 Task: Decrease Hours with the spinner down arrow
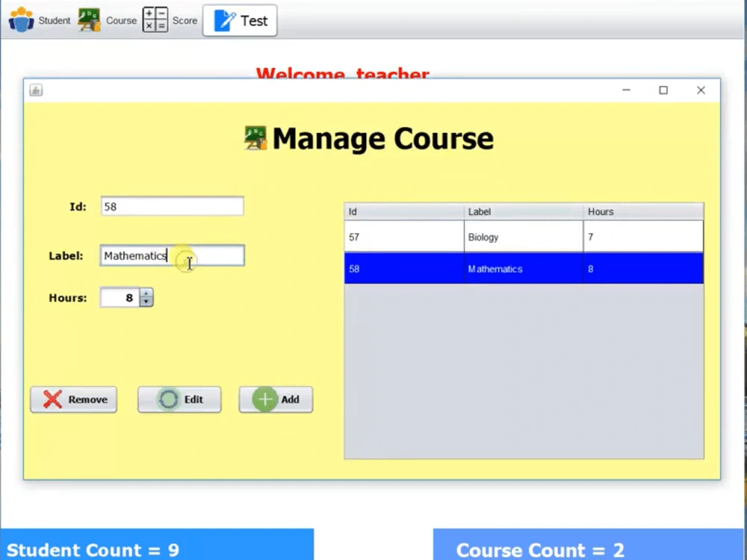(x=146, y=302)
